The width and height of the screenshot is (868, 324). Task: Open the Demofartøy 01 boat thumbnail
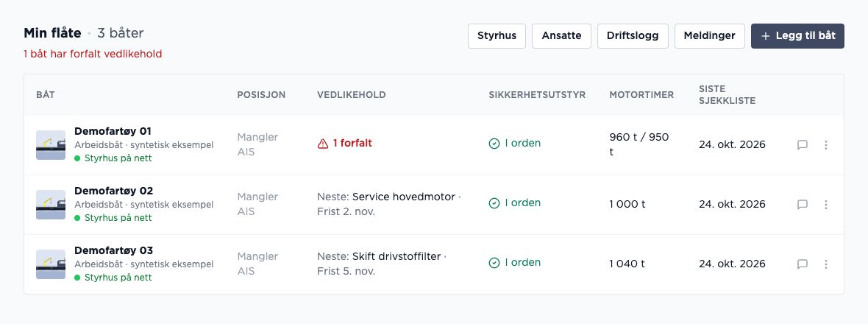click(51, 145)
